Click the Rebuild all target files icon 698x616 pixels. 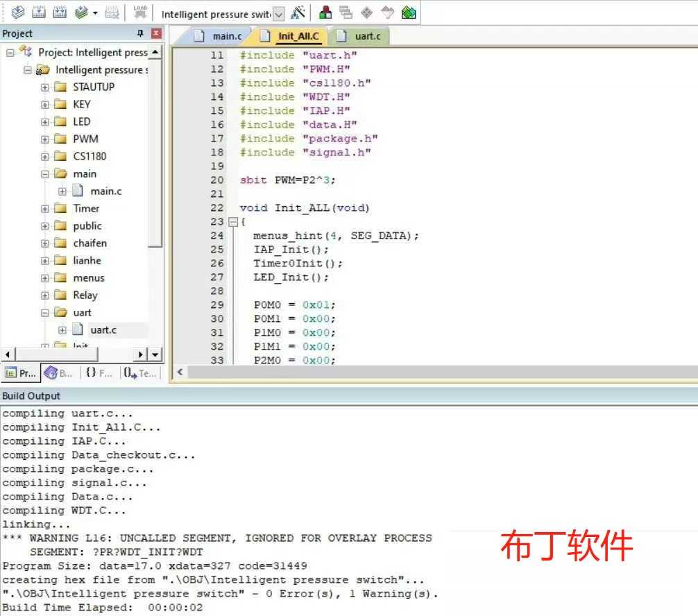pos(60,12)
